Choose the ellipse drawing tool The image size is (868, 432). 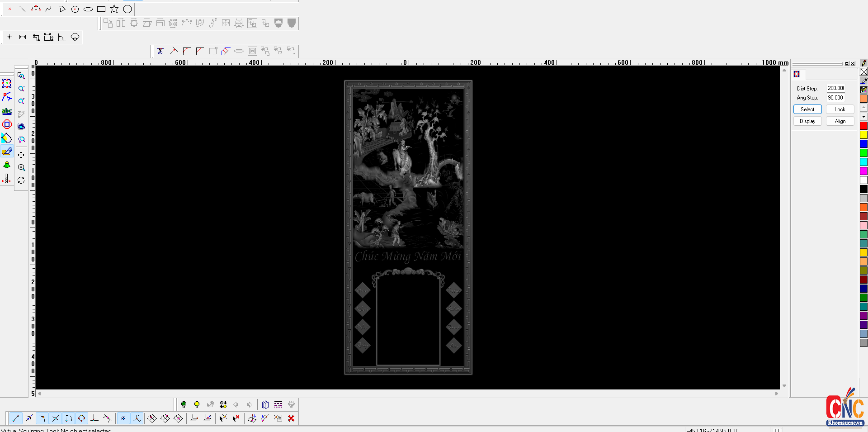(88, 9)
